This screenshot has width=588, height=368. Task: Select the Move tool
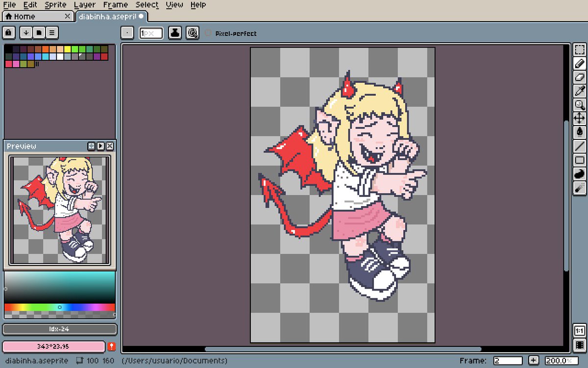point(580,118)
